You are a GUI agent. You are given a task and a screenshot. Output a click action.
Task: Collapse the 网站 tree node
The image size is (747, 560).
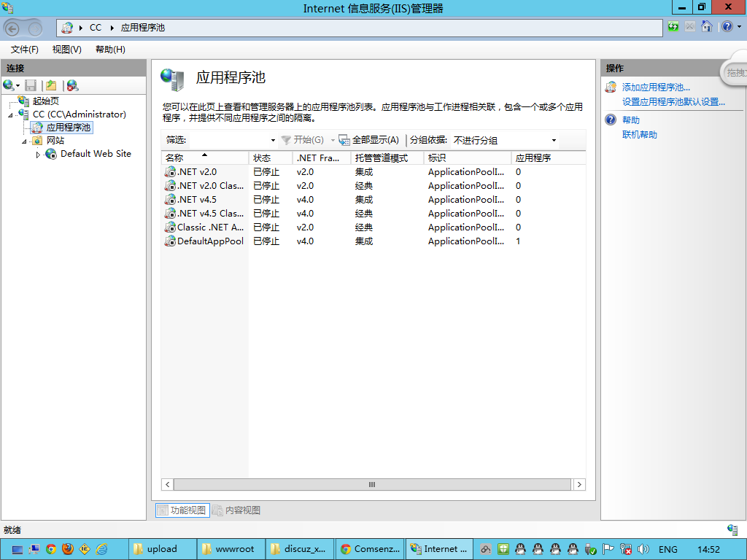point(24,141)
